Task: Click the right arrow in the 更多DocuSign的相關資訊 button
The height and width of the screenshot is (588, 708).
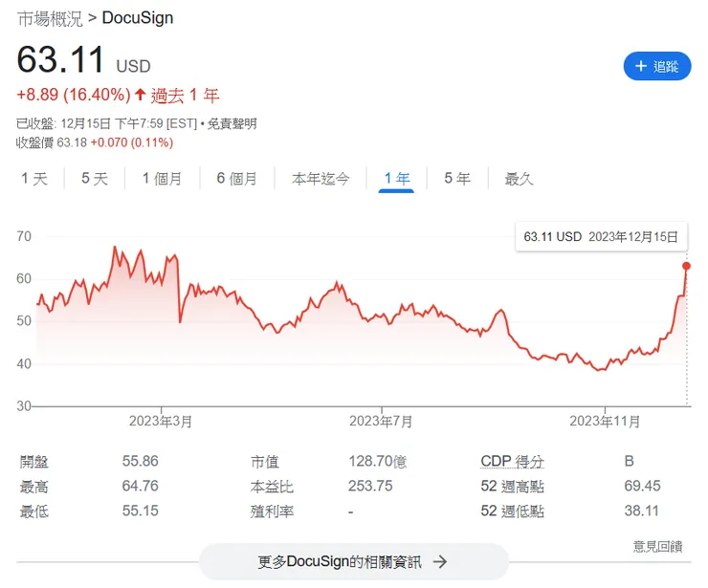Action: point(440,561)
